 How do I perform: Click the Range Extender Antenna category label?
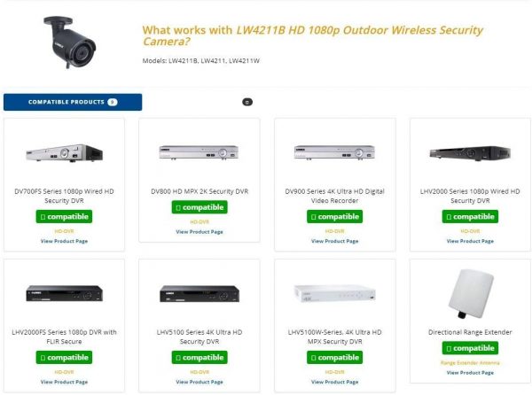[470, 363]
